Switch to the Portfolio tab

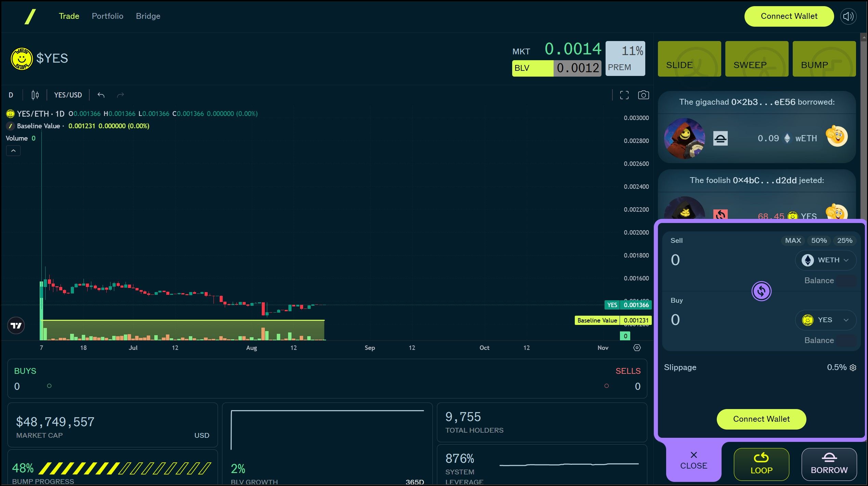point(107,16)
